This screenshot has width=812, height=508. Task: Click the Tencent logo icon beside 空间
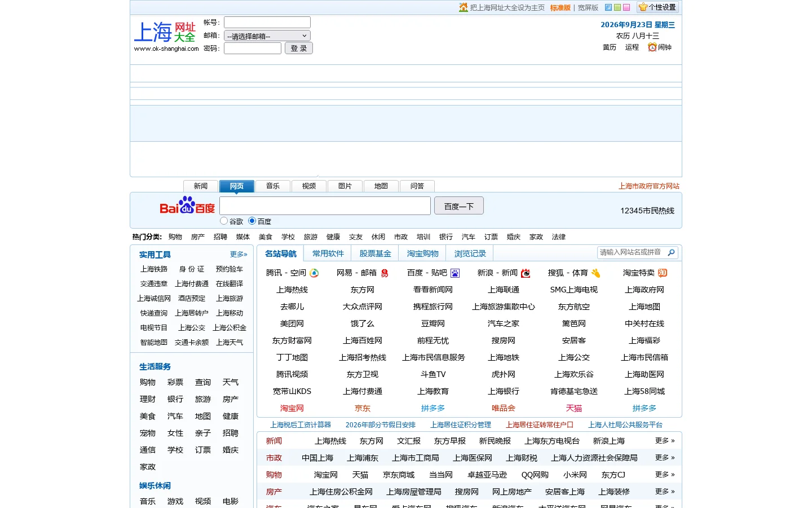pos(315,273)
